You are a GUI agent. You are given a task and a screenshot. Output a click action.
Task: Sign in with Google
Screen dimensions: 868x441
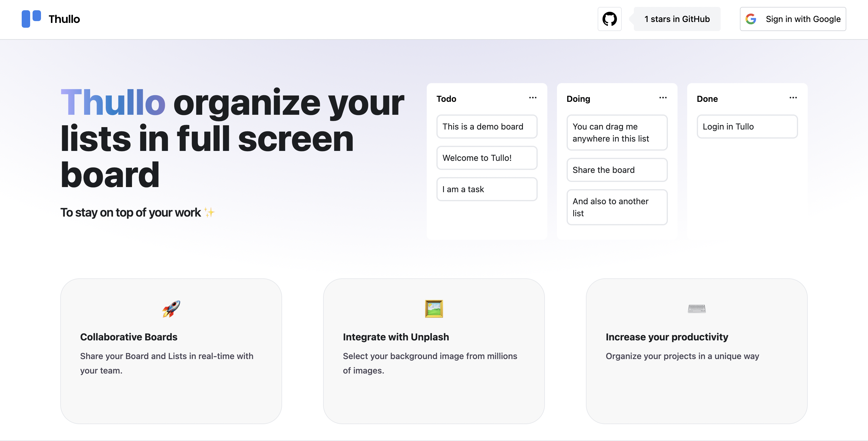coord(793,19)
